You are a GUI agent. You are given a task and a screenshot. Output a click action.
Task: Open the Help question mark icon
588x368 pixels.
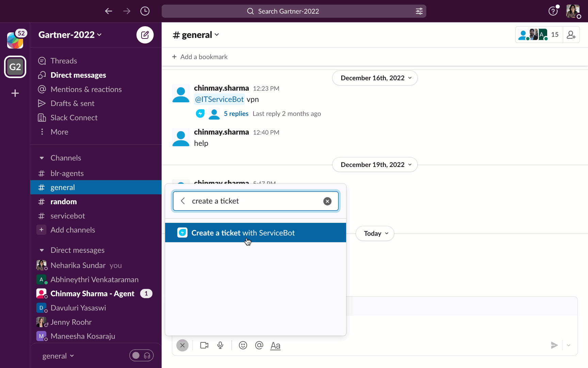(x=553, y=11)
